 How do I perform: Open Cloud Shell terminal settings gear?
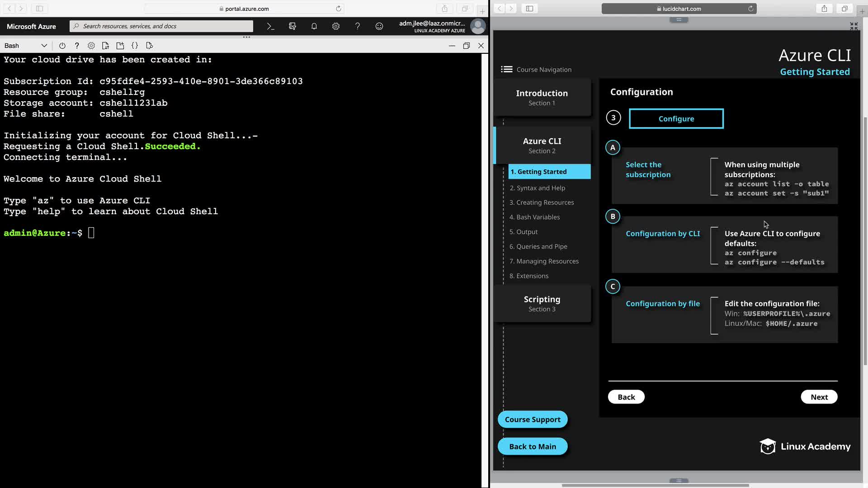tap(91, 46)
